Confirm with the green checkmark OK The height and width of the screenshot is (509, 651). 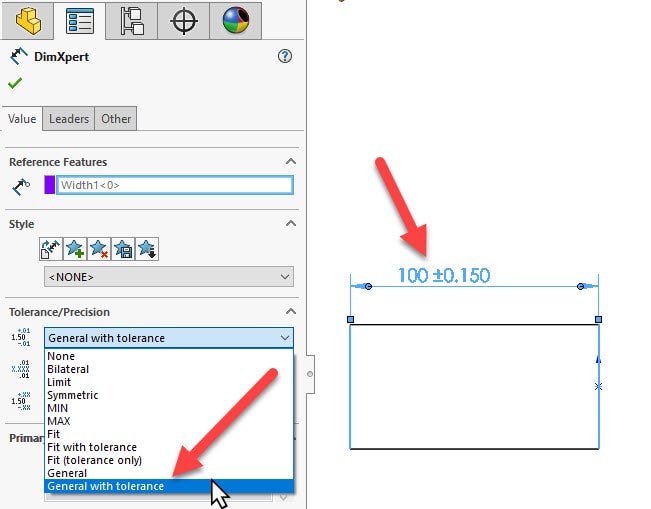[x=15, y=83]
